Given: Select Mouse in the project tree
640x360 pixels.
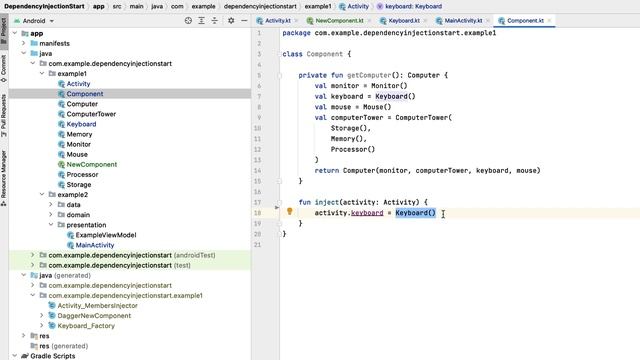Looking at the screenshot, I should (77, 154).
